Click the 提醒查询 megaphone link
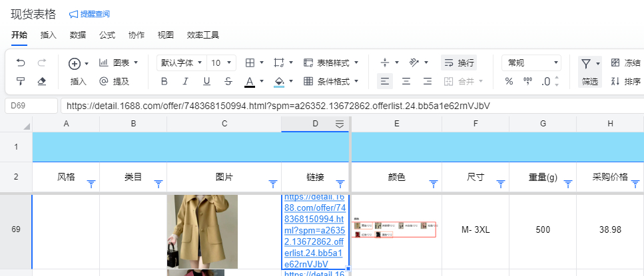 [89, 14]
